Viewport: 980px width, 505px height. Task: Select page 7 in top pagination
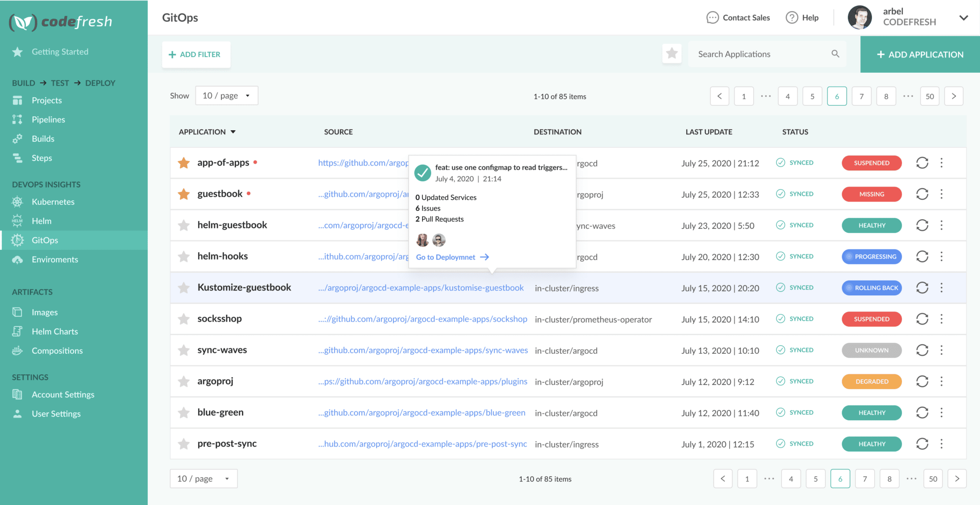click(861, 96)
